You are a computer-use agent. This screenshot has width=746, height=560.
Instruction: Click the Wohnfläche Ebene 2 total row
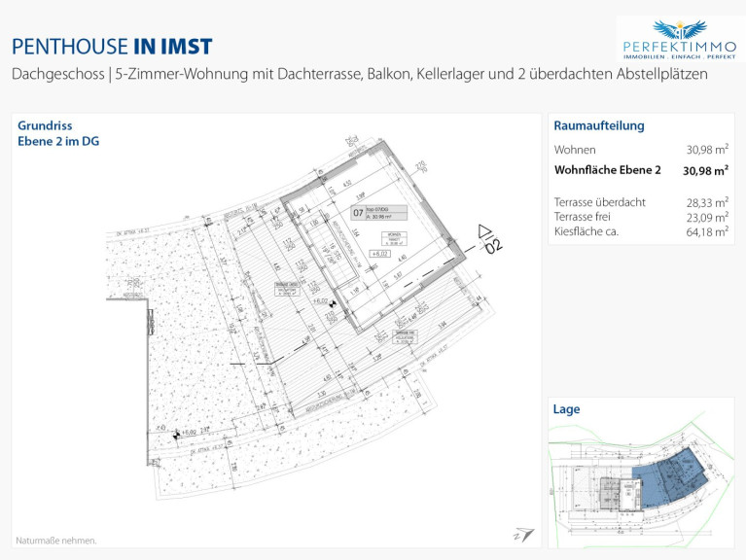click(641, 170)
